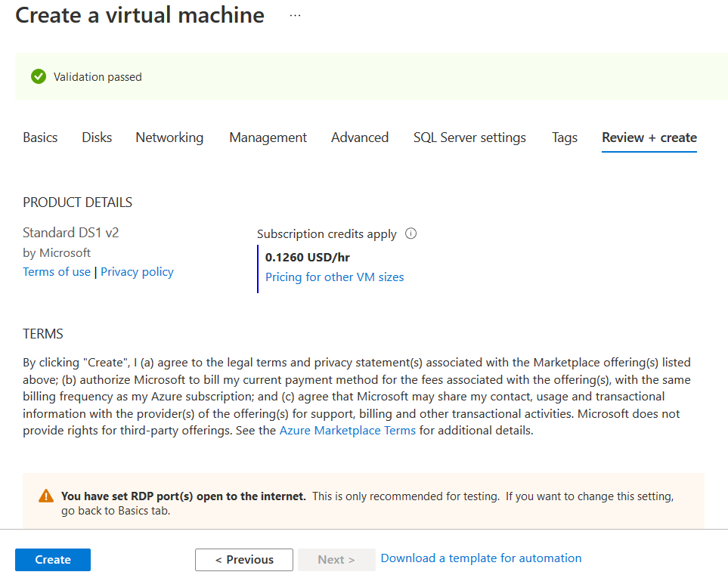This screenshot has width=728, height=578.
Task: Click the Previous button
Action: 244,560
